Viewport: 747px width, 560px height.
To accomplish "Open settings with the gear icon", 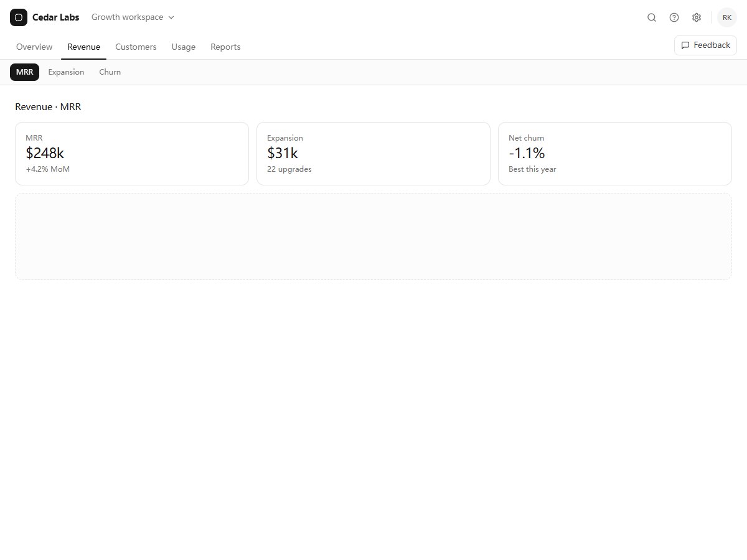I will [697, 17].
